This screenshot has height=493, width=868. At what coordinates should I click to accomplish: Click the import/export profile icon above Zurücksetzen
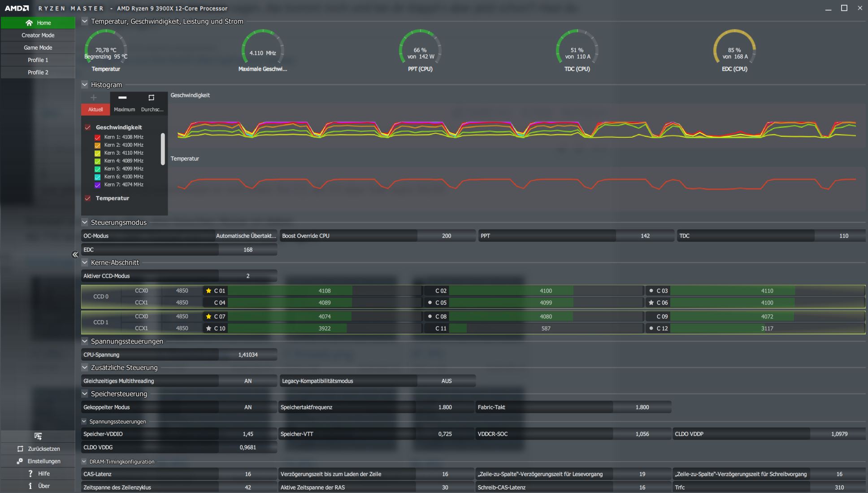[38, 436]
